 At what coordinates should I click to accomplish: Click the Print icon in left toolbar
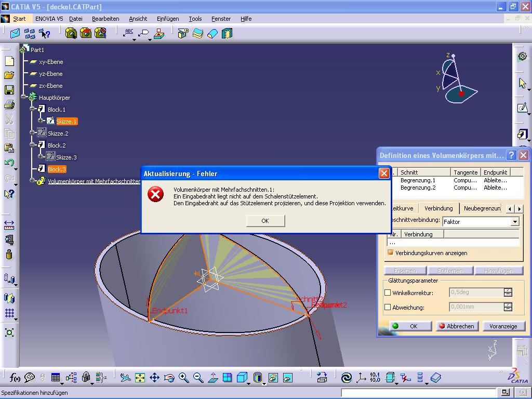pos(9,104)
